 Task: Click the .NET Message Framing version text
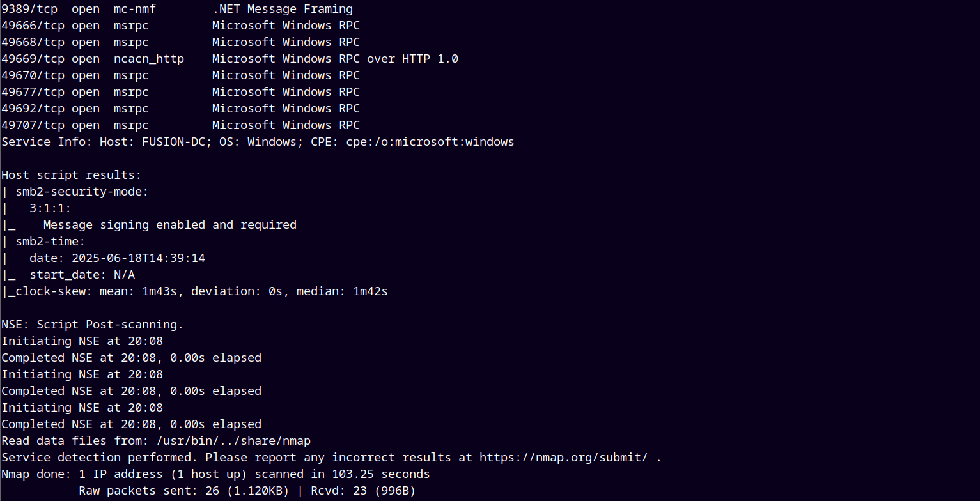click(283, 9)
